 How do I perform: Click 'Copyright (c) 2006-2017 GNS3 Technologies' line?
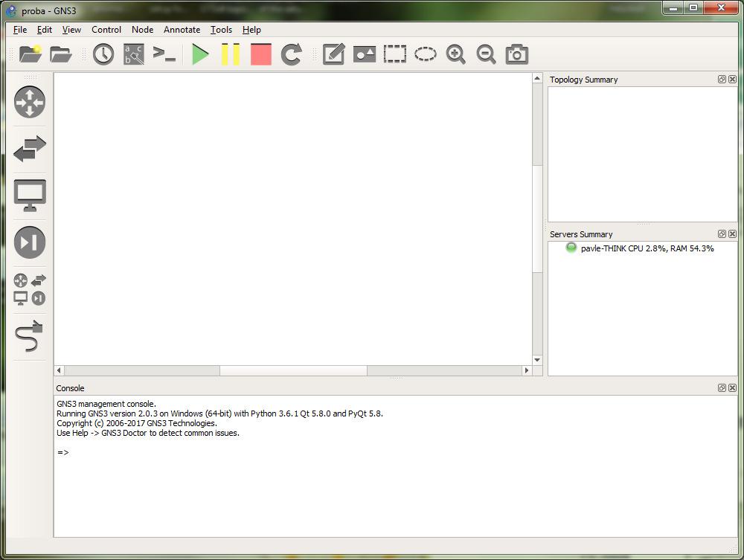[137, 423]
